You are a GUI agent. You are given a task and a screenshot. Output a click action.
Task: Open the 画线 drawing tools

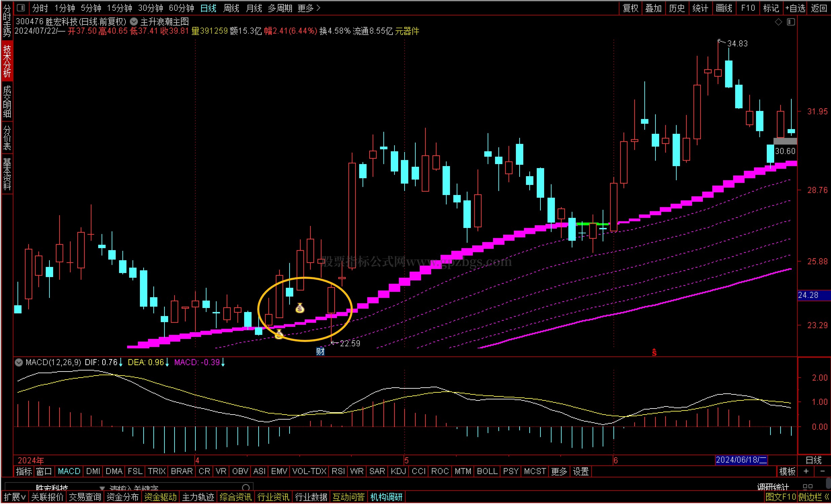(724, 8)
